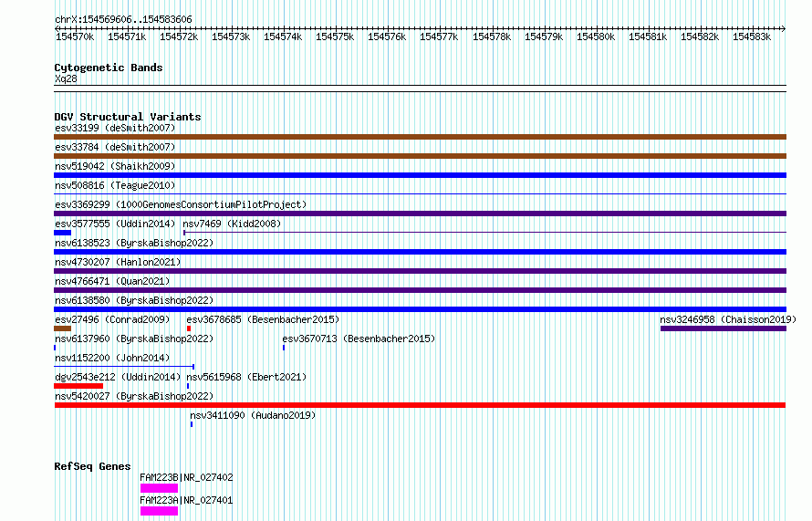This screenshot has width=812, height=521.
Task: Click the red dgv2543e212 variant bar
Action: (x=78, y=386)
